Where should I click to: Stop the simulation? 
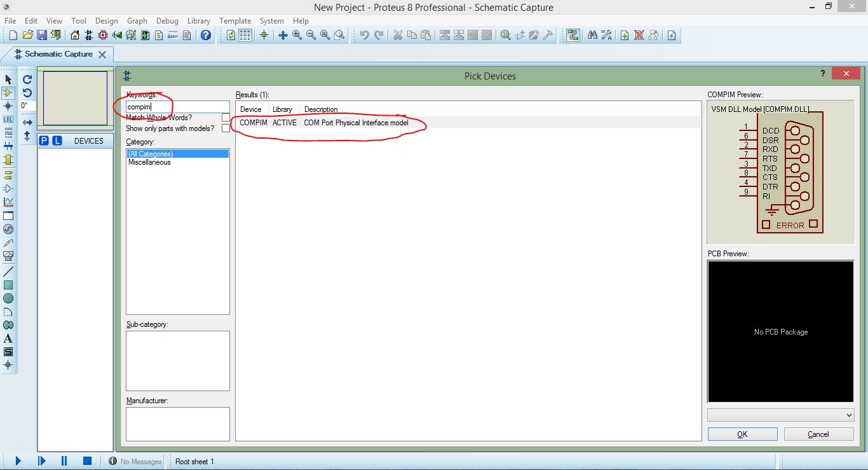[x=88, y=461]
